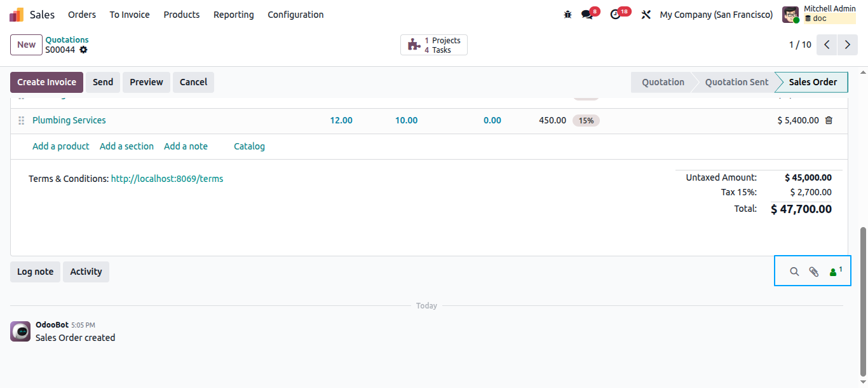Image resolution: width=868 pixels, height=388 pixels.
Task: Edit the unit price 450.00 cell
Action: 552,120
